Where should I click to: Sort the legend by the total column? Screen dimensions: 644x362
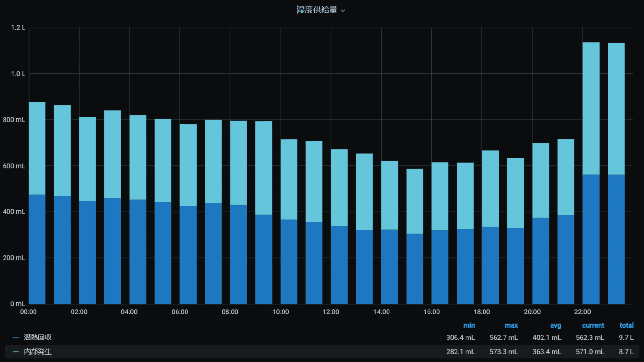pyautogui.click(x=626, y=325)
